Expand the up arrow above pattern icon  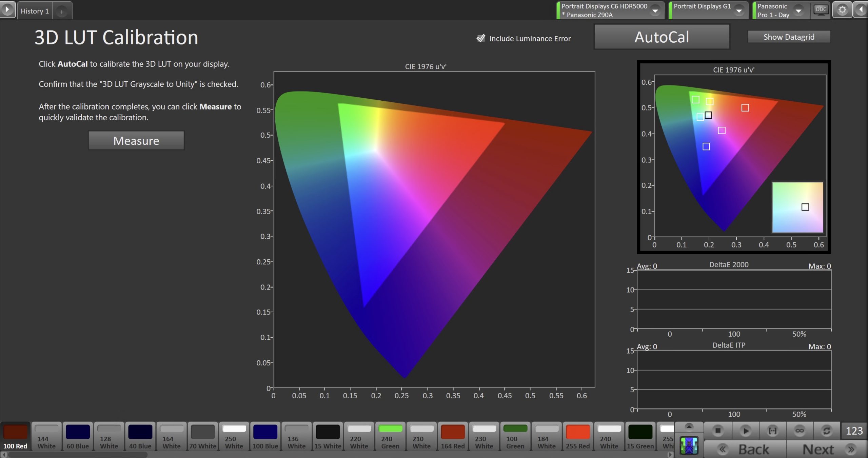pyautogui.click(x=689, y=426)
